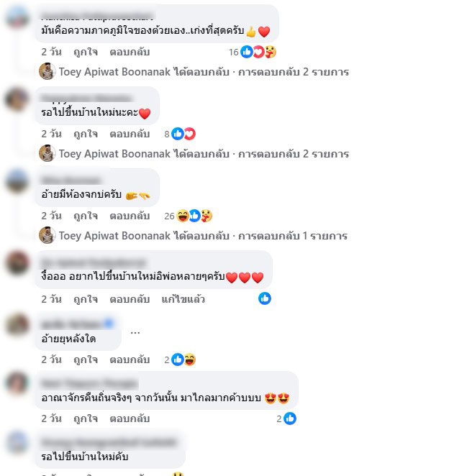Like the อาณาจักรคืนถิ่นจริงๆ comment
The width and height of the screenshot is (467, 476).
86,419
